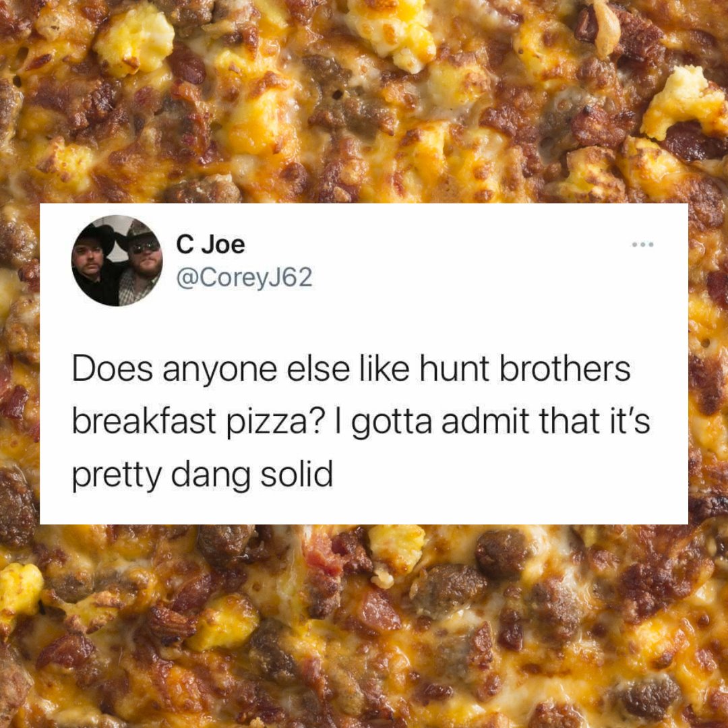Click the pizza photo beneath the tweet card
The height and width of the screenshot is (728, 728).
point(364,626)
